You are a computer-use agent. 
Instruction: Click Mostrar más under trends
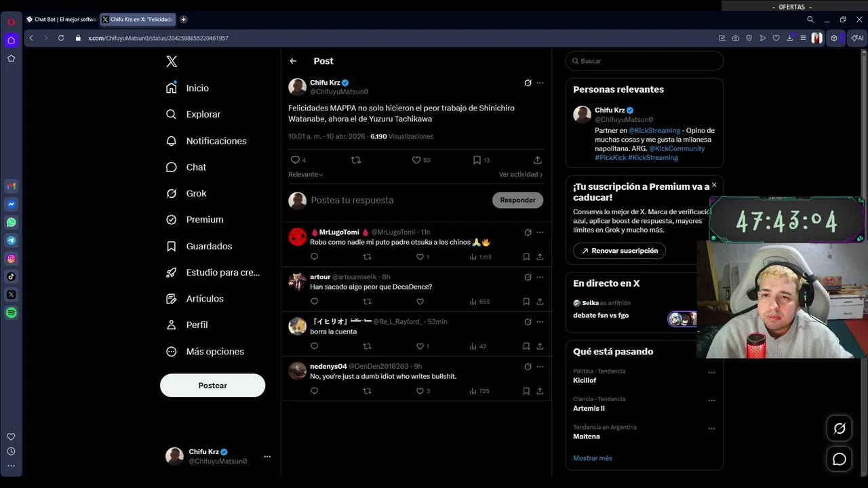click(593, 458)
